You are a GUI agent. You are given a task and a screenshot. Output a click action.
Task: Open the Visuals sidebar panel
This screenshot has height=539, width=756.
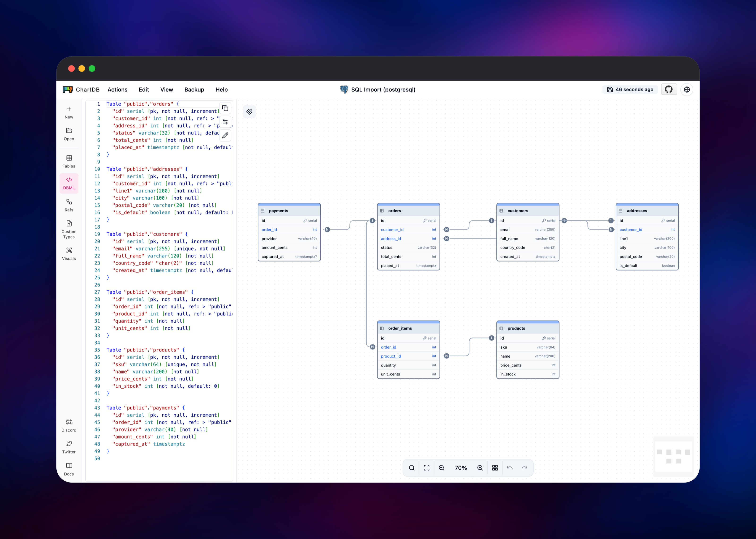click(69, 254)
